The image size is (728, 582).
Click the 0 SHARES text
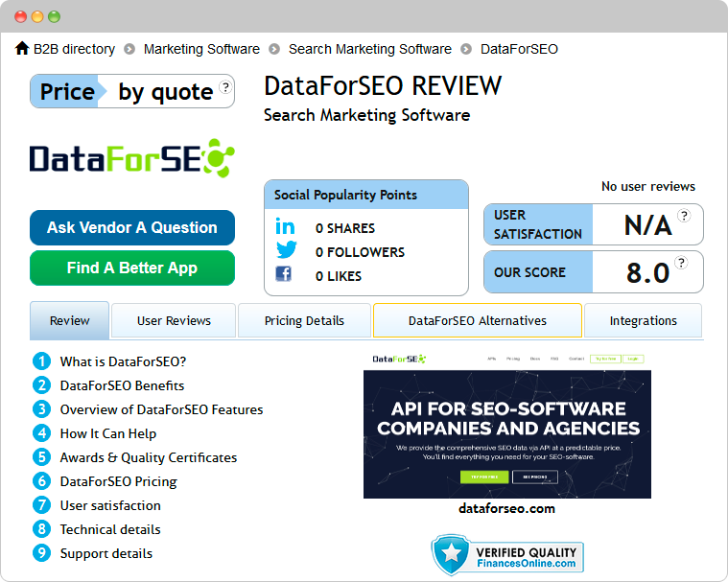(345, 228)
